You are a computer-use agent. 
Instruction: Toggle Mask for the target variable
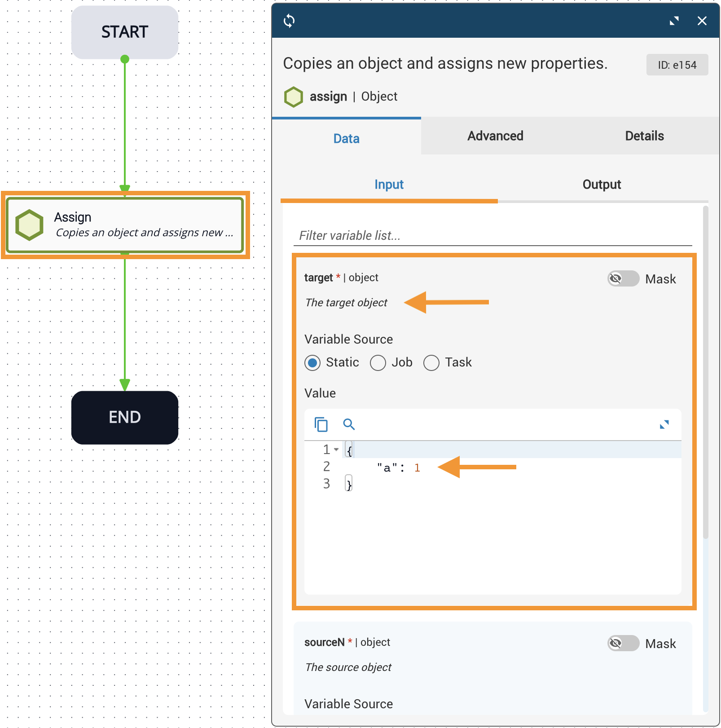tap(623, 279)
